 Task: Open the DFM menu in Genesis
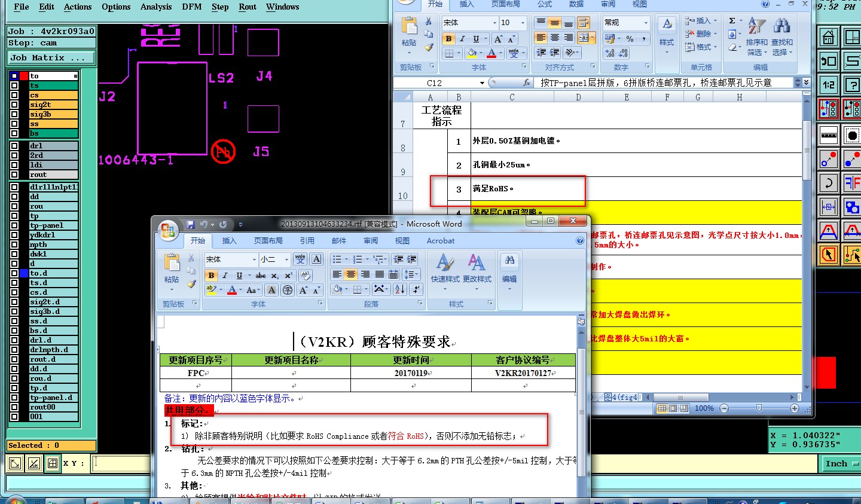click(192, 7)
